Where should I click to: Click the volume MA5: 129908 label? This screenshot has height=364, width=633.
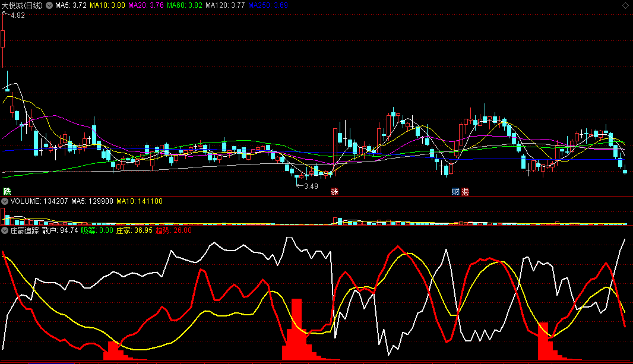click(92, 201)
